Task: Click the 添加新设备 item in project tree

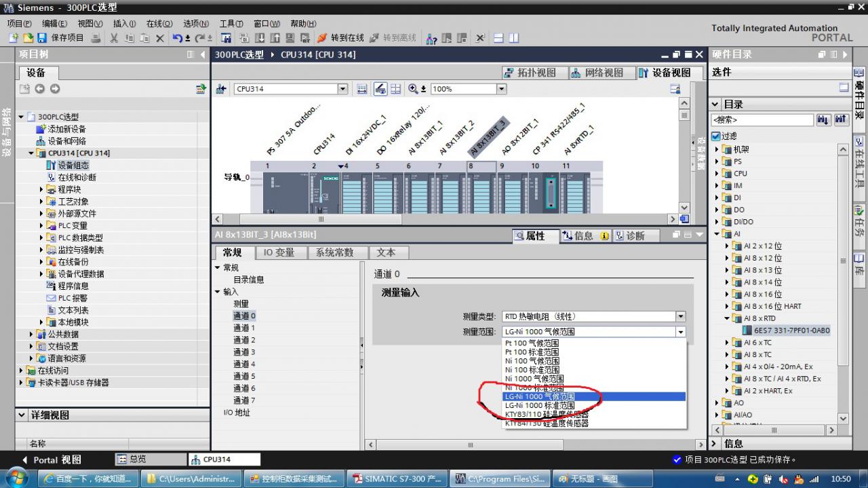Action: (x=66, y=129)
